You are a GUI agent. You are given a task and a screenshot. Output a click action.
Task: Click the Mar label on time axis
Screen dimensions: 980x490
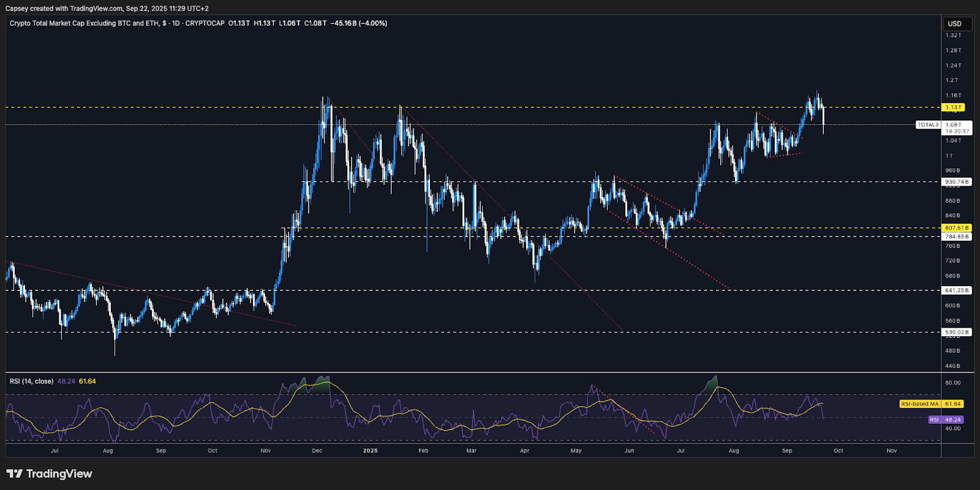tap(471, 451)
